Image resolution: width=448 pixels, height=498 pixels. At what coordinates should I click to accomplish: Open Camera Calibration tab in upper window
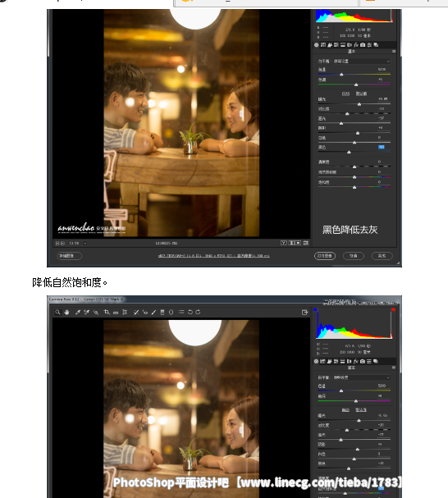click(x=363, y=45)
